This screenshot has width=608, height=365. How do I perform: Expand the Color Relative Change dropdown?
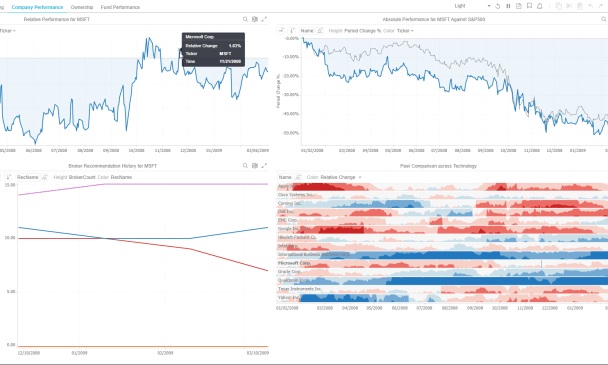click(x=340, y=177)
